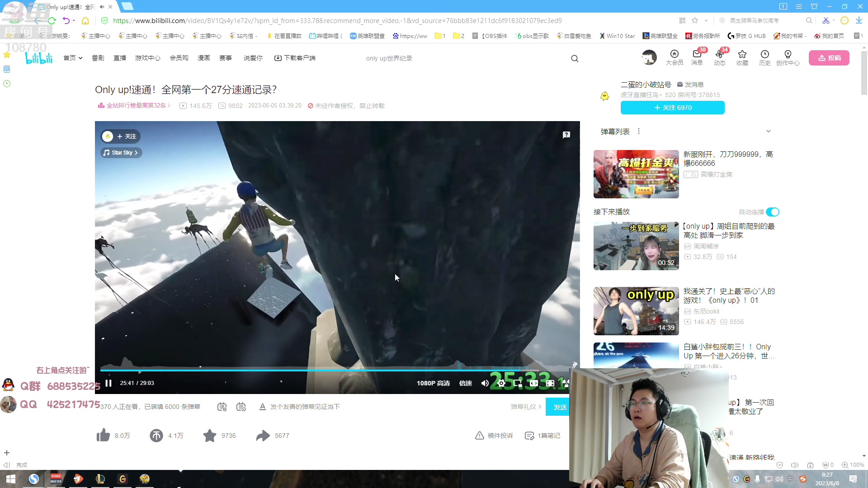The width and height of the screenshot is (868, 488).
Task: Open the 00:52 recommended video thumbnail
Action: coord(636,245)
